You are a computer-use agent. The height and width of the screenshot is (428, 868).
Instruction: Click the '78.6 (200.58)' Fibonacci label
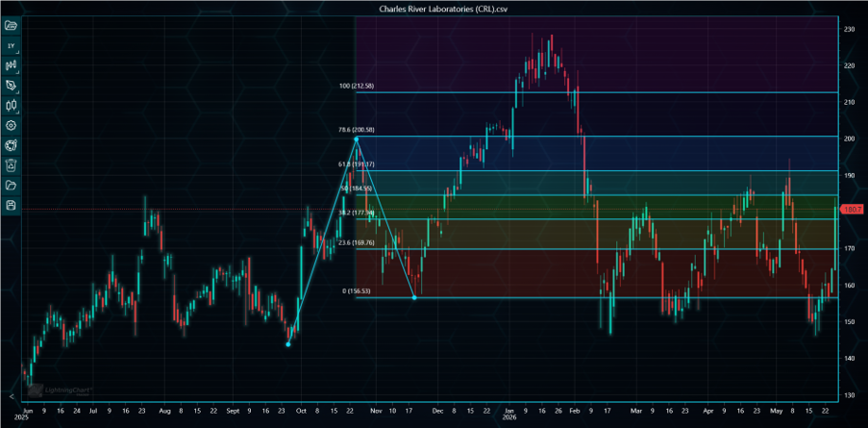click(x=357, y=130)
